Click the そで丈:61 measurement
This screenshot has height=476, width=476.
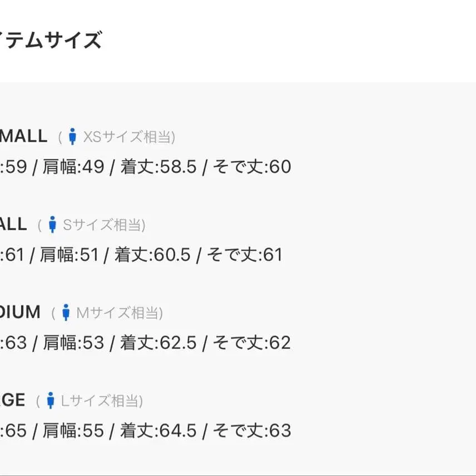(245, 255)
